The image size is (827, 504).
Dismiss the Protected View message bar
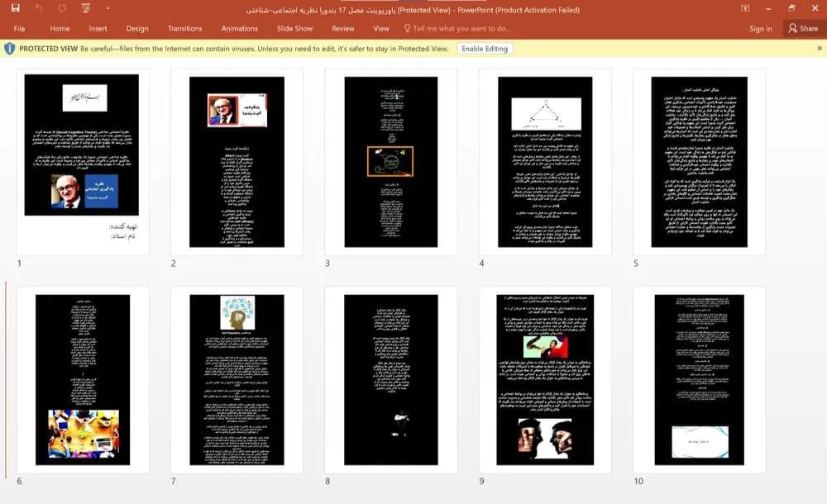pyautogui.click(x=819, y=49)
